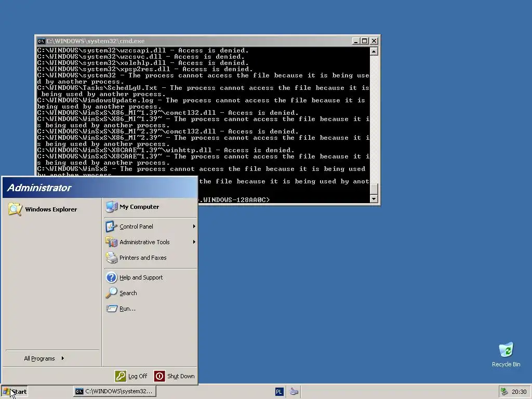532x399 pixels.
Task: Click the keyboard icon on language bar
Action: point(294,392)
